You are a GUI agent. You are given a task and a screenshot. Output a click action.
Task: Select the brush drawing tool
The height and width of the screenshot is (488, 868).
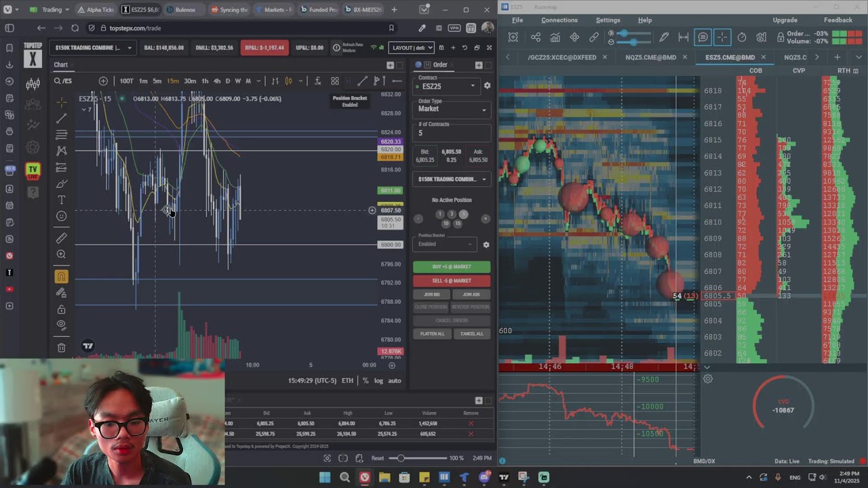(62, 184)
